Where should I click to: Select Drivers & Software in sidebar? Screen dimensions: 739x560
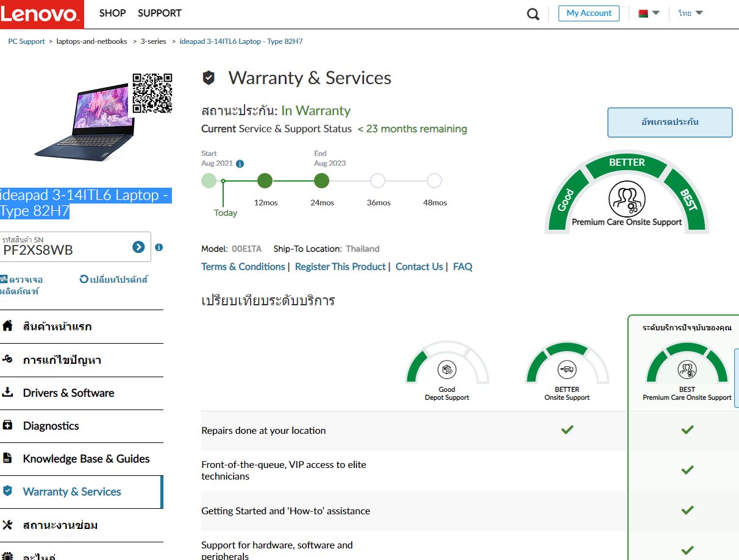point(68,393)
